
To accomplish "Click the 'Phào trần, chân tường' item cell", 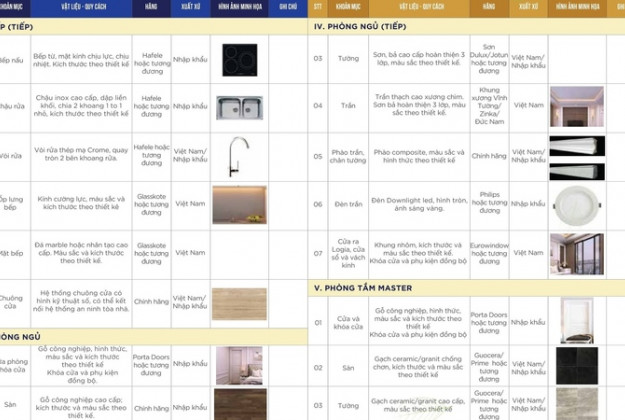I will click(348, 156).
